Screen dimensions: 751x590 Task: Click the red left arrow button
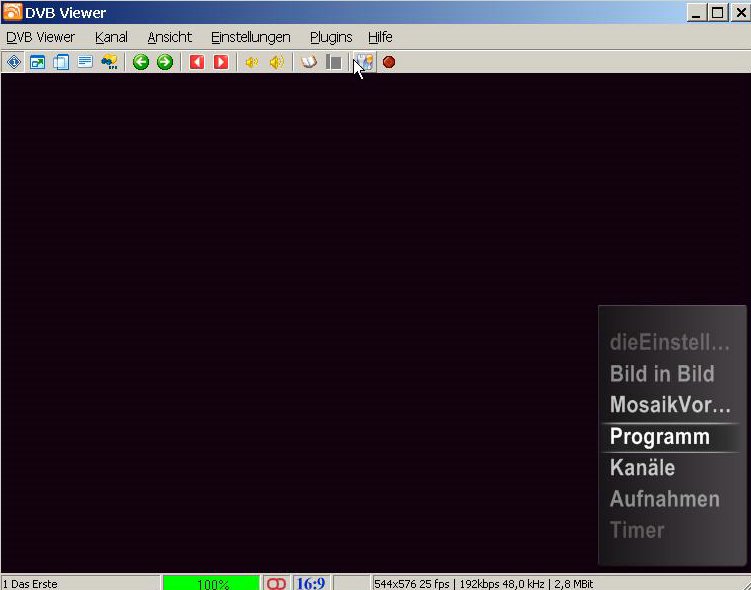coord(197,62)
